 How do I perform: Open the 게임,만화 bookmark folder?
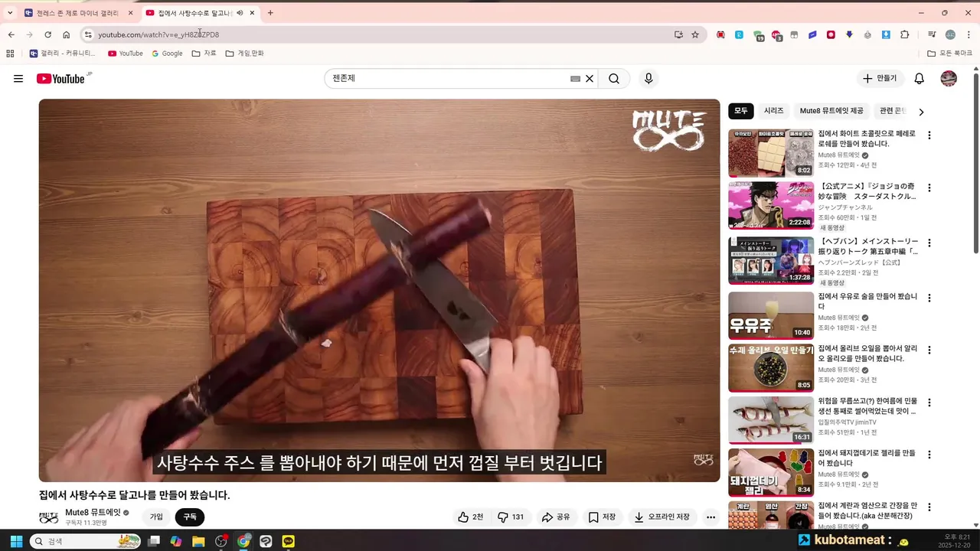[x=245, y=54]
